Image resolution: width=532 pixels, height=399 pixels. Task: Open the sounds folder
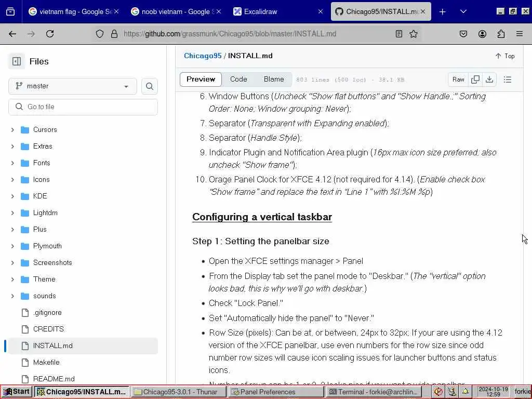45,296
